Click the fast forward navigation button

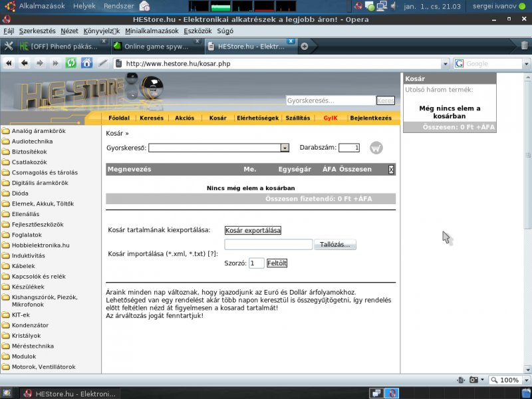pos(55,63)
